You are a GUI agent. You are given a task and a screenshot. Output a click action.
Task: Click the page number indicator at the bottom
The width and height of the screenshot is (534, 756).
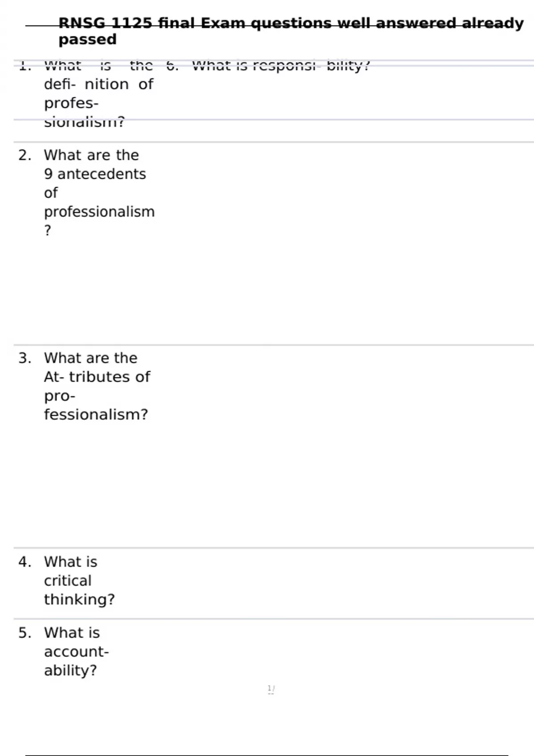[271, 689]
